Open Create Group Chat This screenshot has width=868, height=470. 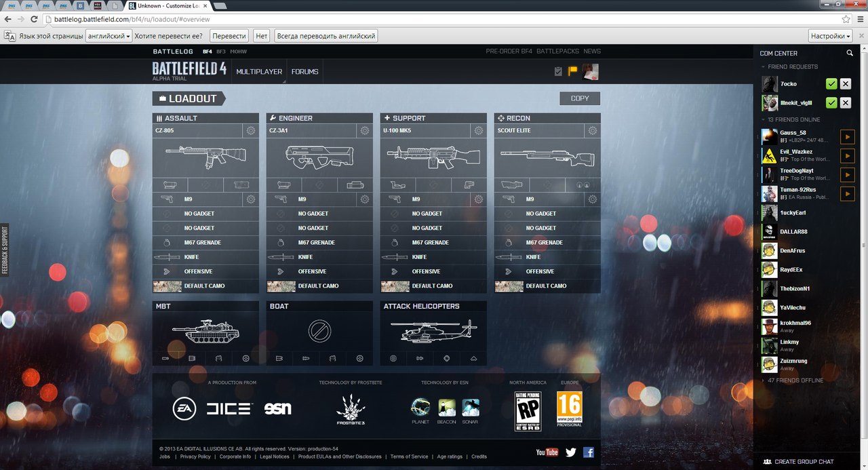[x=798, y=462]
